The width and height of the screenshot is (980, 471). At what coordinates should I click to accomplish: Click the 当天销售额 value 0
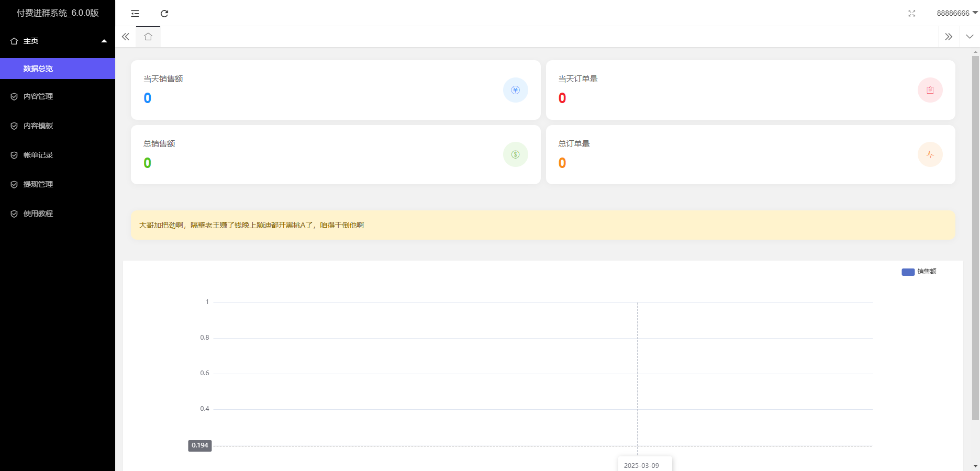pyautogui.click(x=148, y=98)
